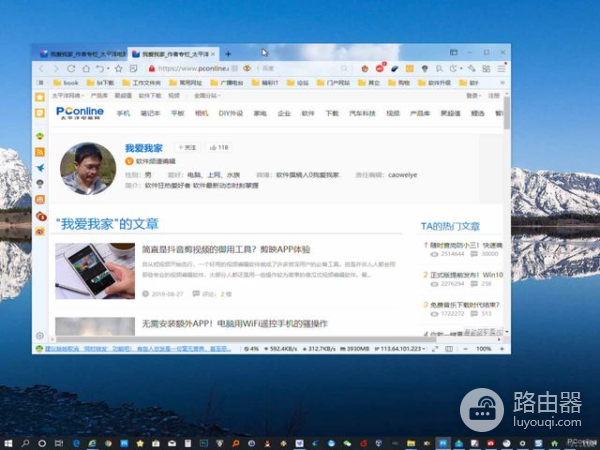Toggle the eye icon in the address bar

click(247, 68)
